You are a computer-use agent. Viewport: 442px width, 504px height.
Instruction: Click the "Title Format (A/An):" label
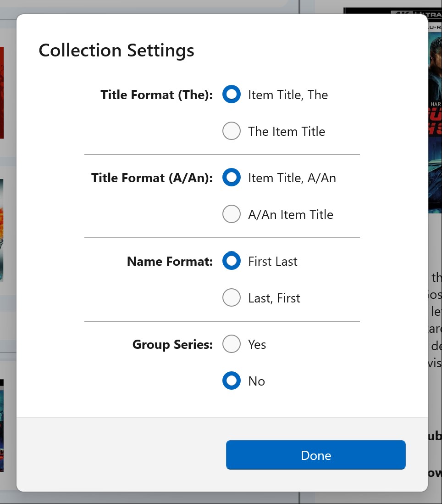(152, 178)
